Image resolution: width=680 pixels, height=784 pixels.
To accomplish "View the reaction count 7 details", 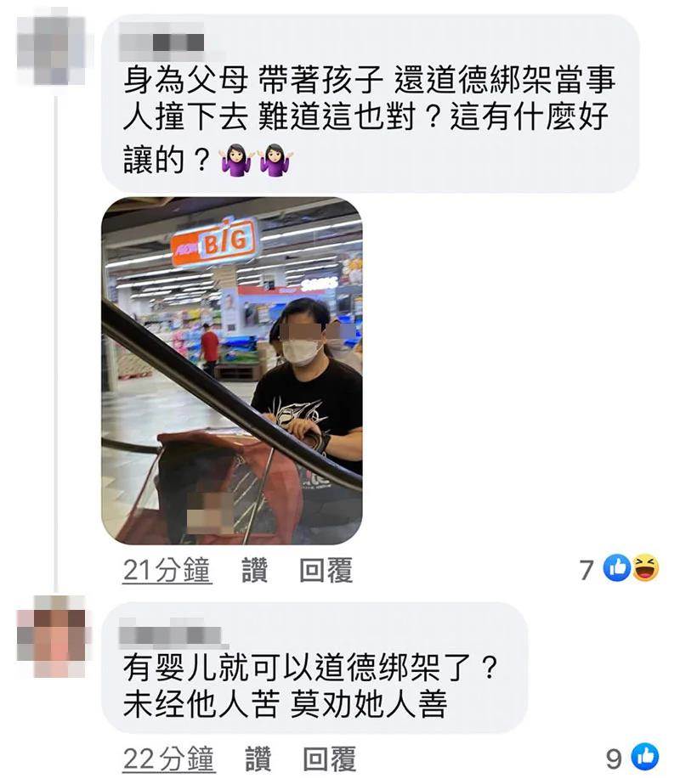I will click(x=586, y=569).
